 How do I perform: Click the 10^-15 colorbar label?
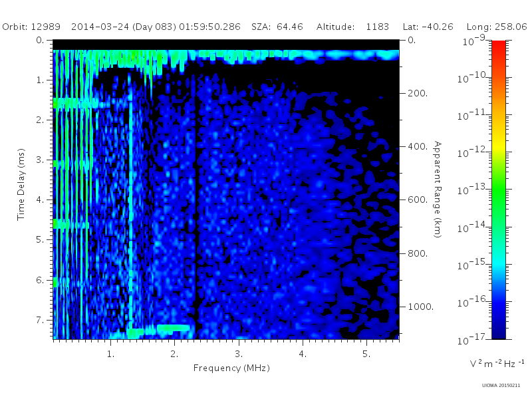click(x=472, y=264)
